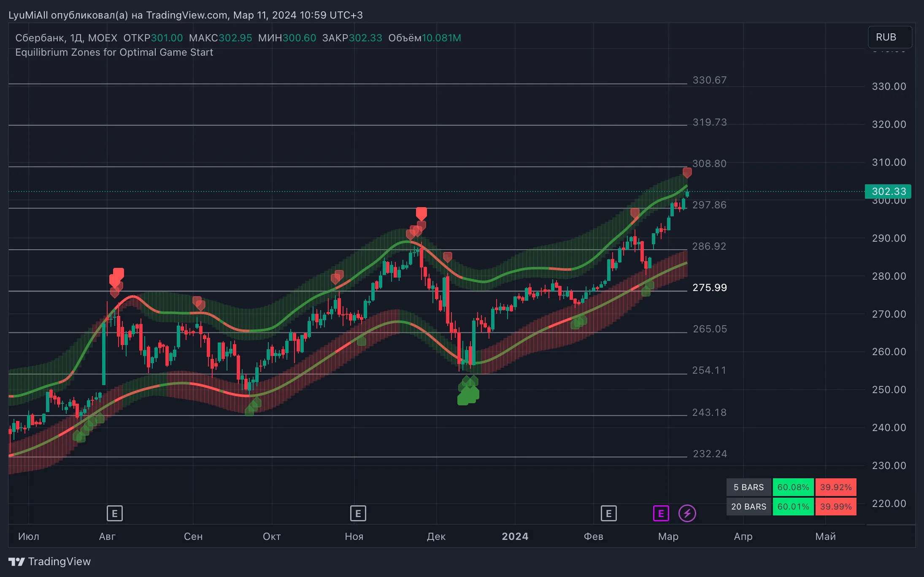924x577 pixels.
Task: Click the current price label 302.33 on the axis
Action: point(888,191)
